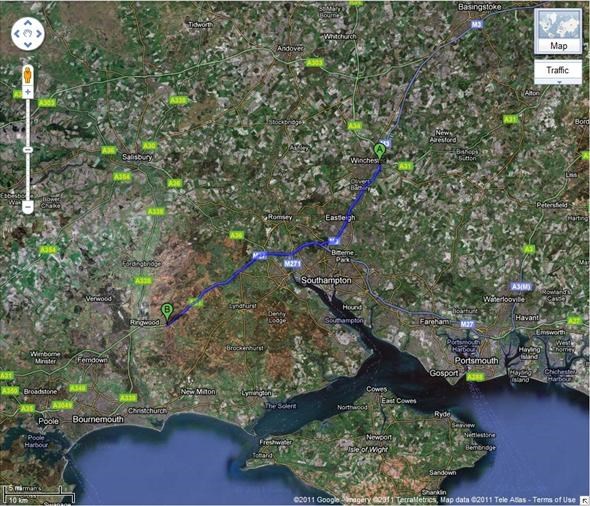Select the Street View pegman icon
Screen dimensions: 590x506
tap(27, 74)
